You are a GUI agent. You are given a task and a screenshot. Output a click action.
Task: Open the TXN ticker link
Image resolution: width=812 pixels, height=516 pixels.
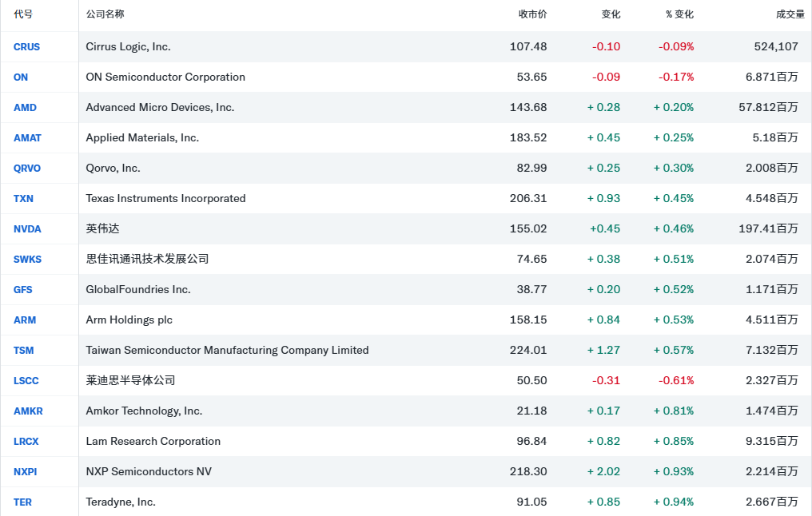click(x=23, y=199)
